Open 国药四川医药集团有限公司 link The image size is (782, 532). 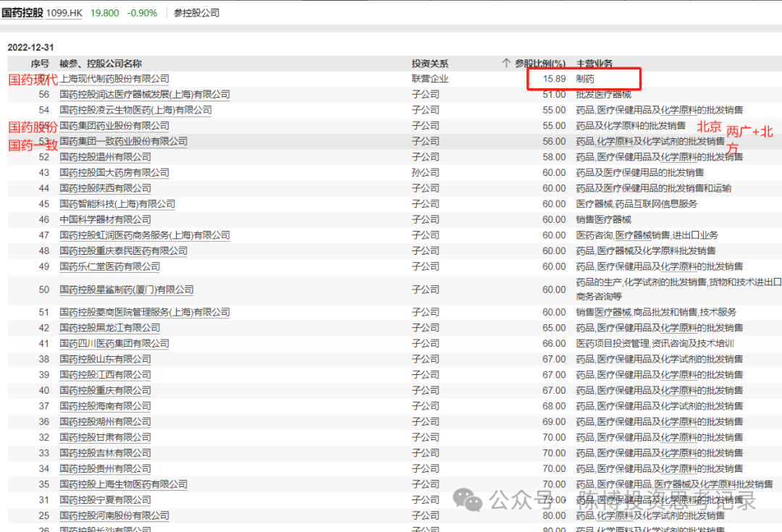(x=114, y=344)
